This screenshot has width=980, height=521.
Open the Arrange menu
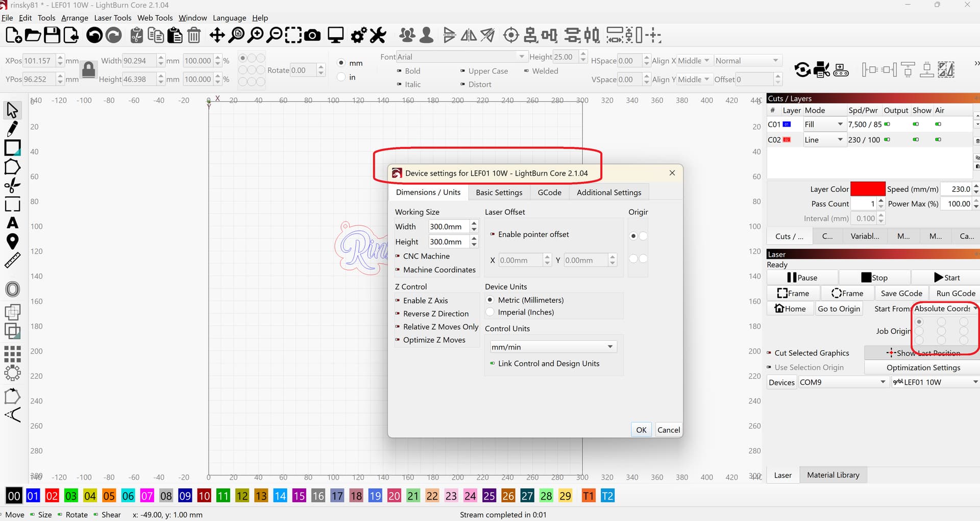(x=75, y=18)
